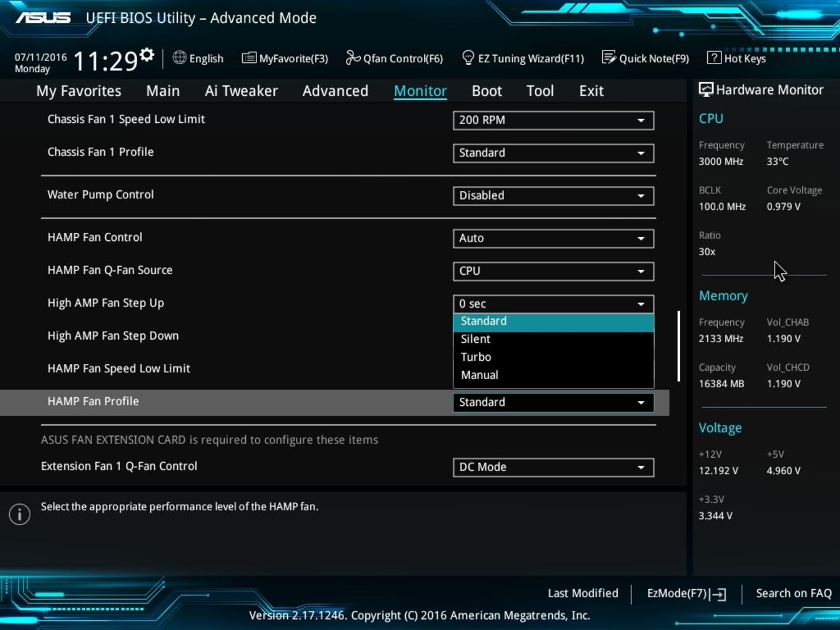840x630 pixels.
Task: Click the Hot Keys question mark icon
Action: (x=714, y=57)
